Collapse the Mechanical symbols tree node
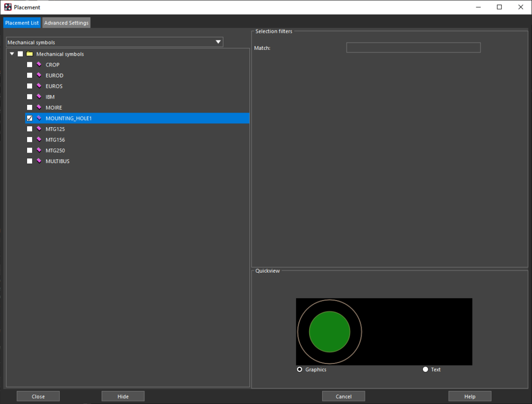This screenshot has width=532, height=404. click(x=12, y=53)
